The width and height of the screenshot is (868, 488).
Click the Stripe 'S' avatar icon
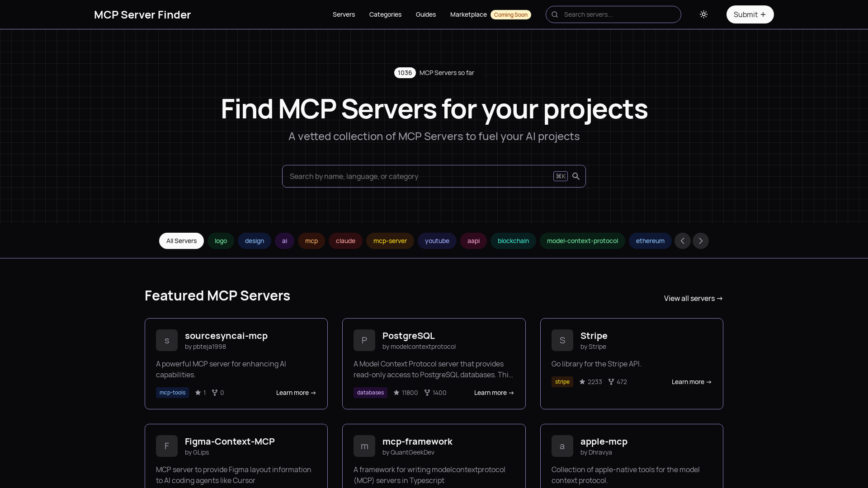tap(562, 340)
